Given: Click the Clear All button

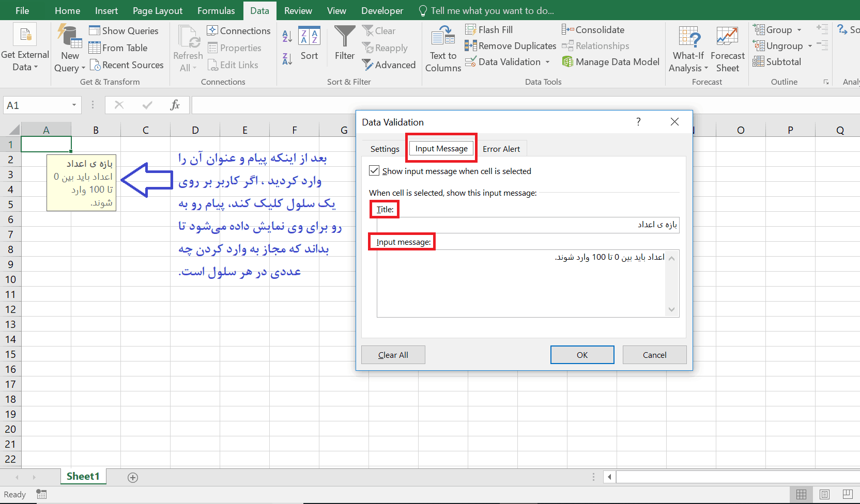Looking at the screenshot, I should coord(393,355).
